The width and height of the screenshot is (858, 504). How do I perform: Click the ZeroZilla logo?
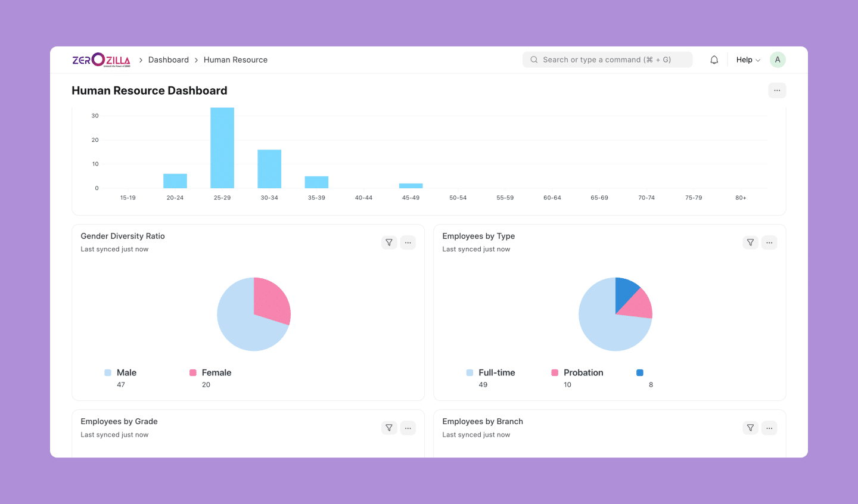click(101, 60)
